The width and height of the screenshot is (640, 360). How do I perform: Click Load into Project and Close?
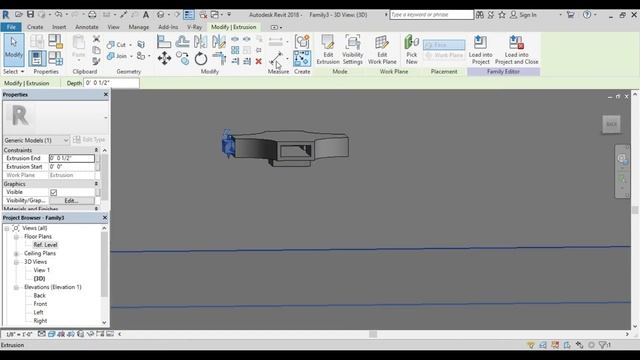click(516, 50)
